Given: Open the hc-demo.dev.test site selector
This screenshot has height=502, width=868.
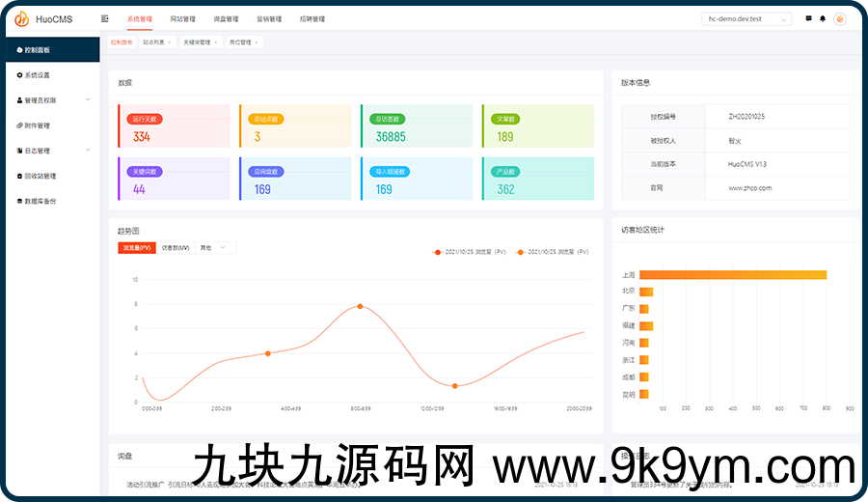Looking at the screenshot, I should [746, 19].
